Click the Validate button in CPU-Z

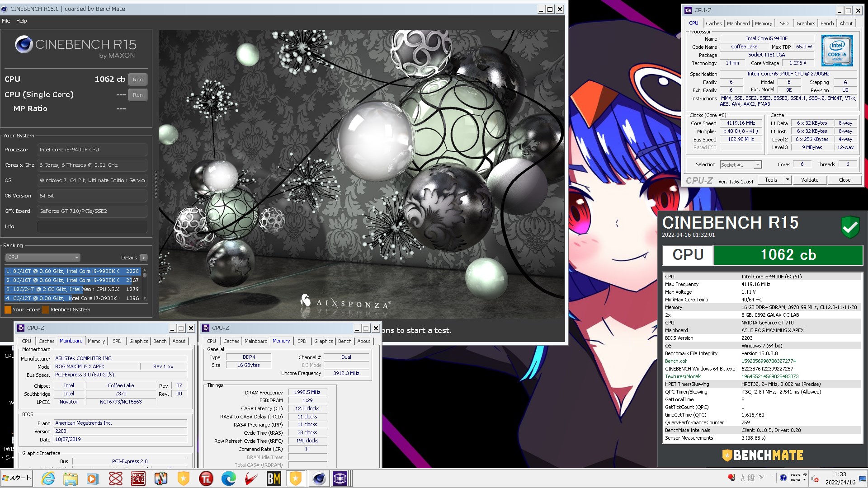809,180
